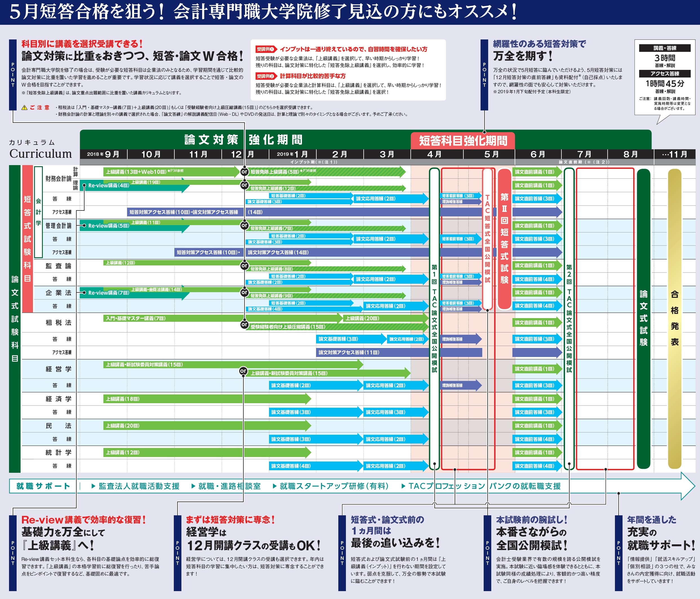Click the red 受講例① badge

coord(266,49)
